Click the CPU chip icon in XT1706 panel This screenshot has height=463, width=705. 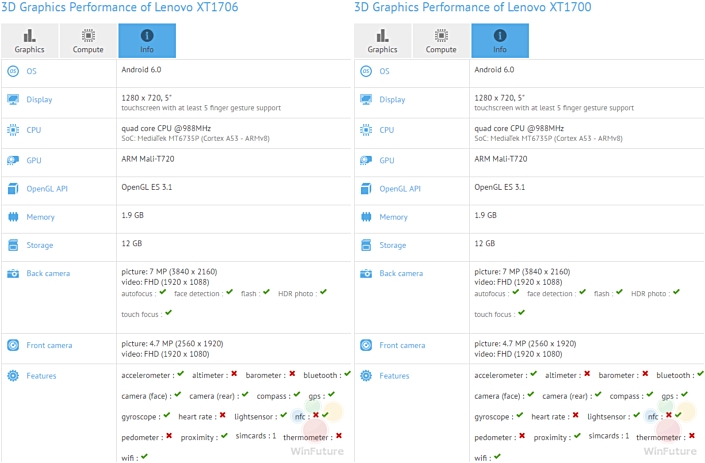(x=13, y=130)
